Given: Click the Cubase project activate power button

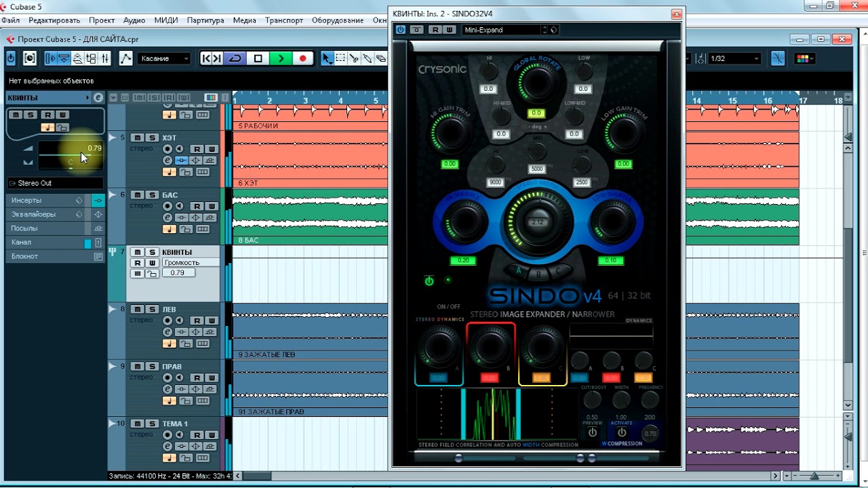Looking at the screenshot, I should tap(11, 58).
